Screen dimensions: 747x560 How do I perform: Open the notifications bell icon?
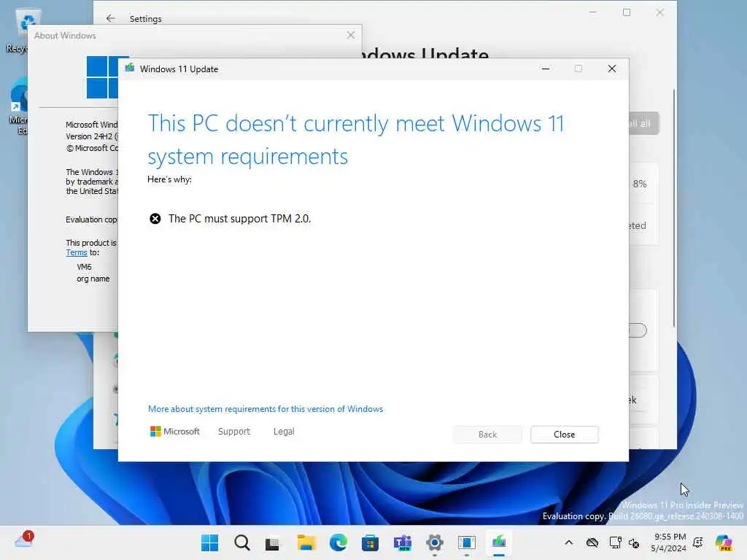coord(698,542)
